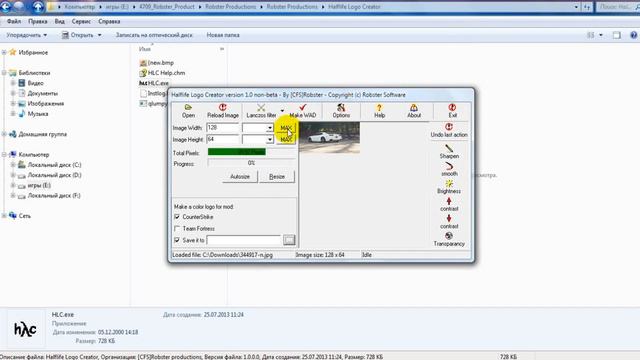
Task: Open the filter type dropdown arrow
Action: coord(282,111)
